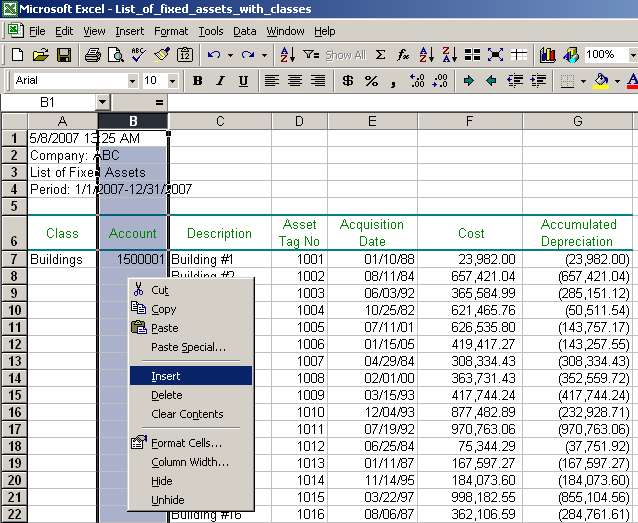Click the Z-A sort descending icon
638x523 pixels.
(x=450, y=55)
